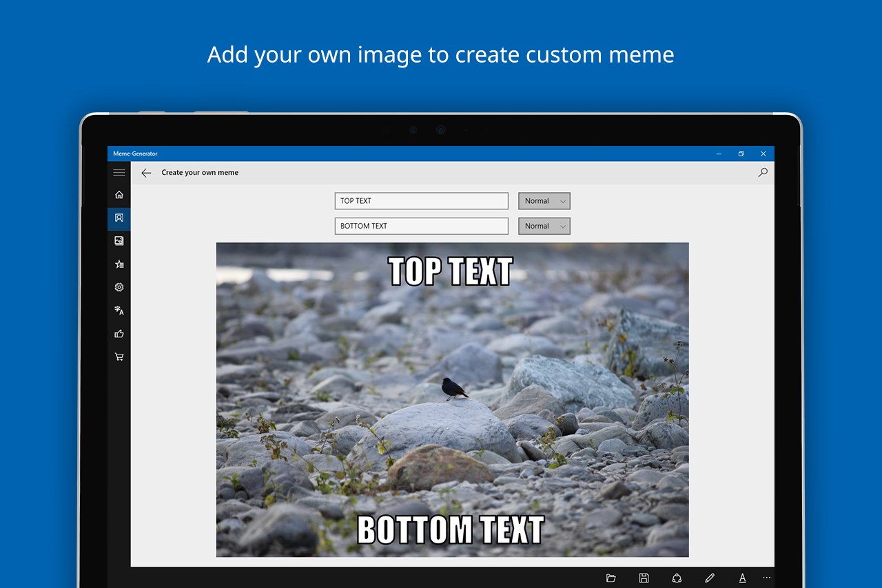Open the top text style dropdown showing Normal
The height and width of the screenshot is (588, 882).
[x=544, y=200]
